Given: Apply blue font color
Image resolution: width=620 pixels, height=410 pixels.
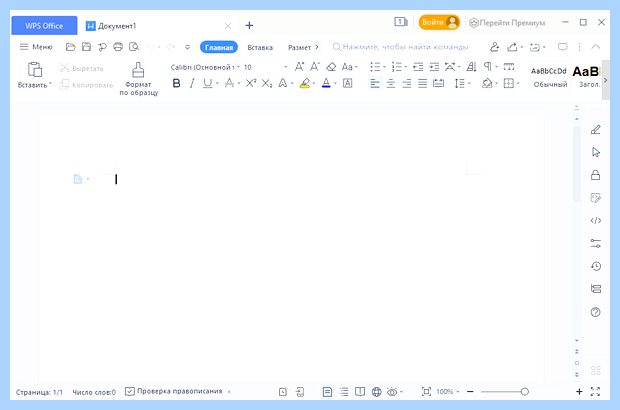Looking at the screenshot, I should click(x=326, y=83).
